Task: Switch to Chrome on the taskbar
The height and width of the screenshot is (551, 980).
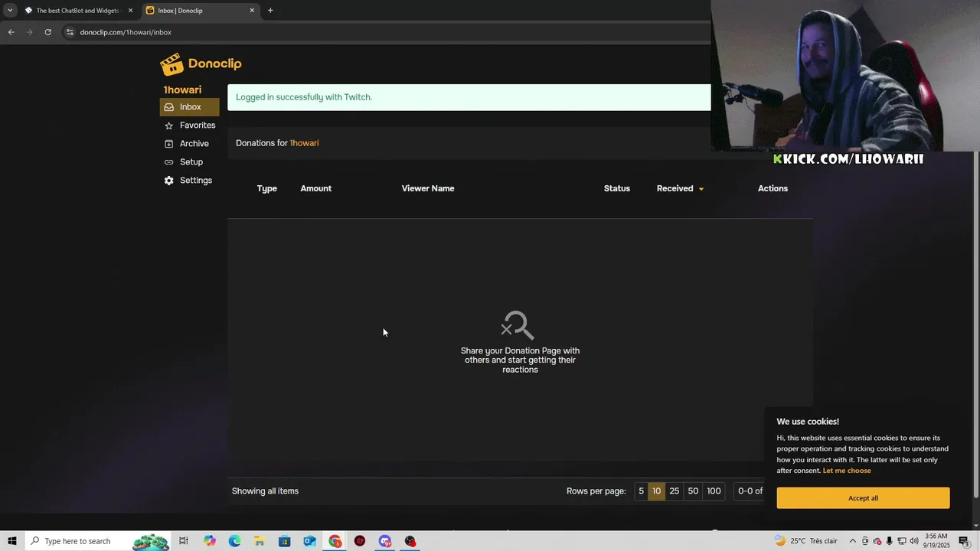Action: pos(335,541)
